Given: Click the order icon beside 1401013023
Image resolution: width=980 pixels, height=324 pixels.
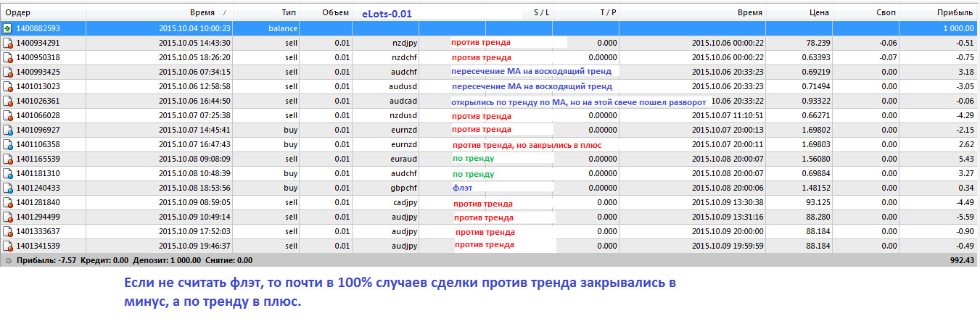Looking at the screenshot, I should click(x=7, y=86).
